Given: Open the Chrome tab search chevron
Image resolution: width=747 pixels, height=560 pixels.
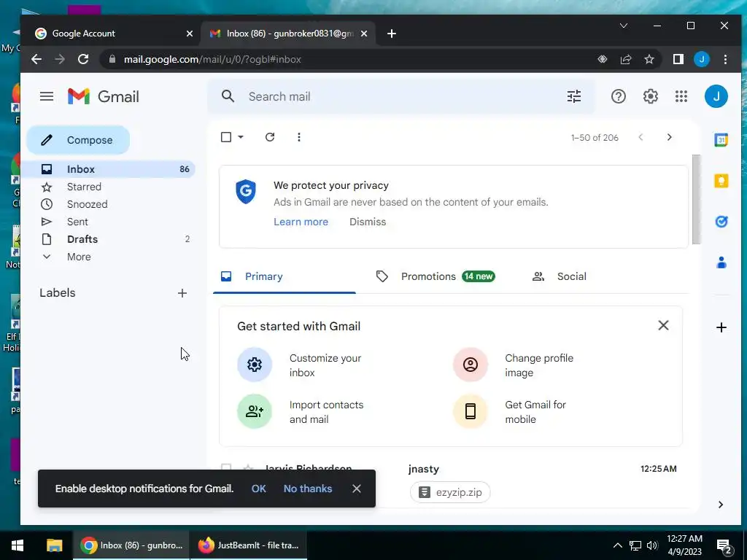Looking at the screenshot, I should [x=624, y=26].
